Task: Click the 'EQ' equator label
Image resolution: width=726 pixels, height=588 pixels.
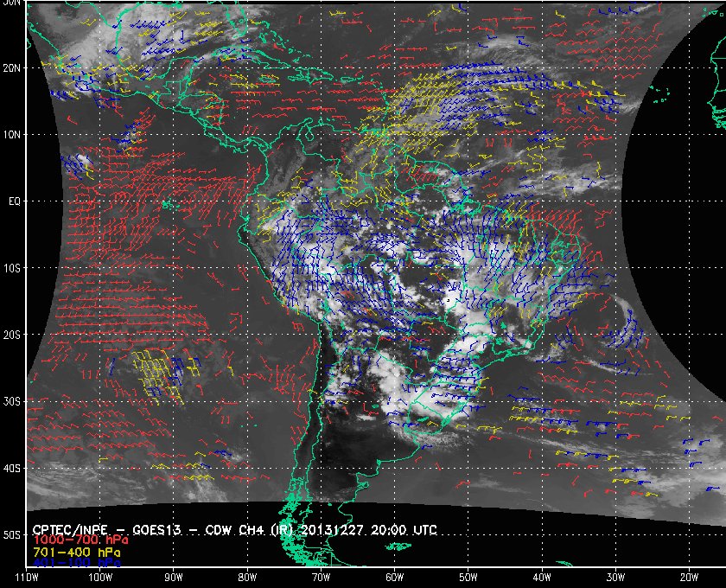Action: (15, 201)
